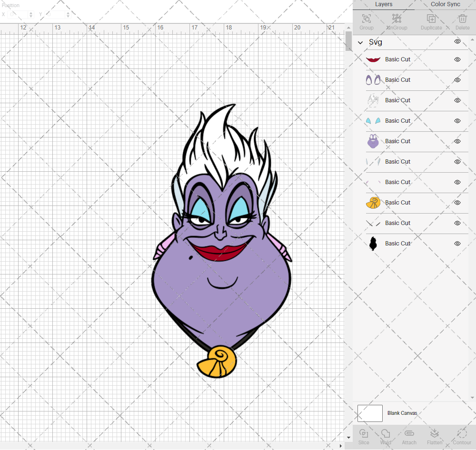Screen dimensions: 476x450
Task: Hide the yellow shell layer
Action: coord(457,202)
